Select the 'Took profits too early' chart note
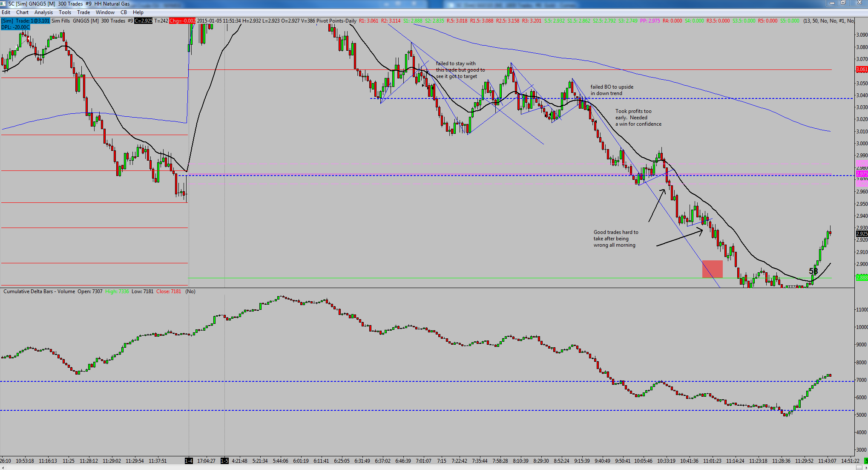This screenshot has height=470, width=868. click(638, 118)
